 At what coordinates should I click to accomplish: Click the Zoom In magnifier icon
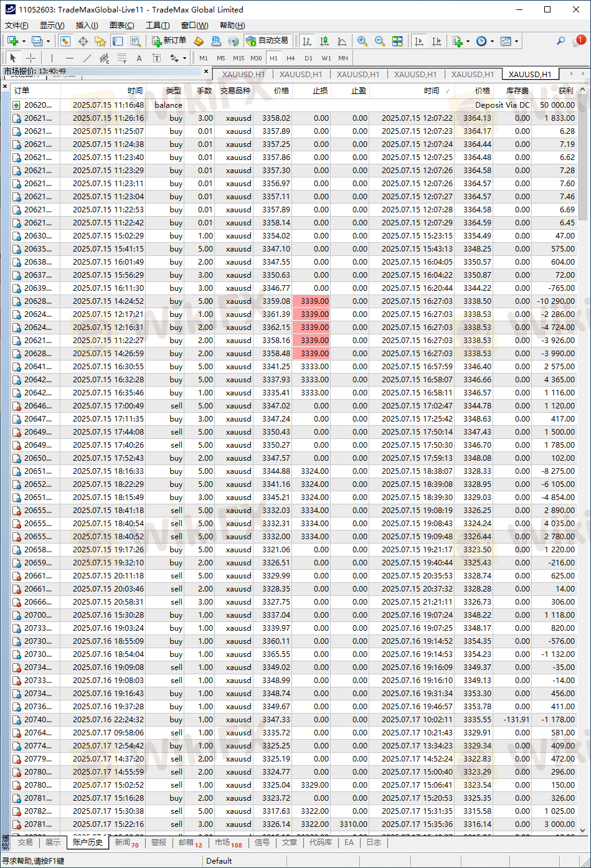[362, 41]
